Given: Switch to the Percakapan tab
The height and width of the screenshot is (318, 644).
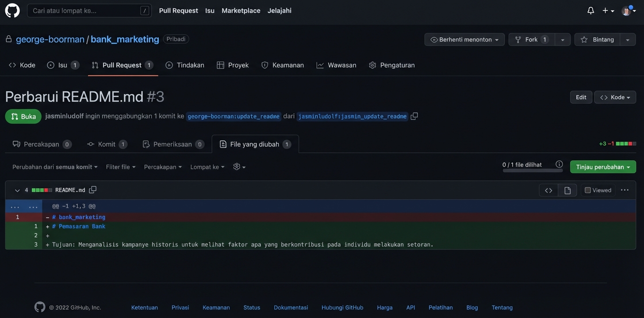Looking at the screenshot, I should pos(42,144).
